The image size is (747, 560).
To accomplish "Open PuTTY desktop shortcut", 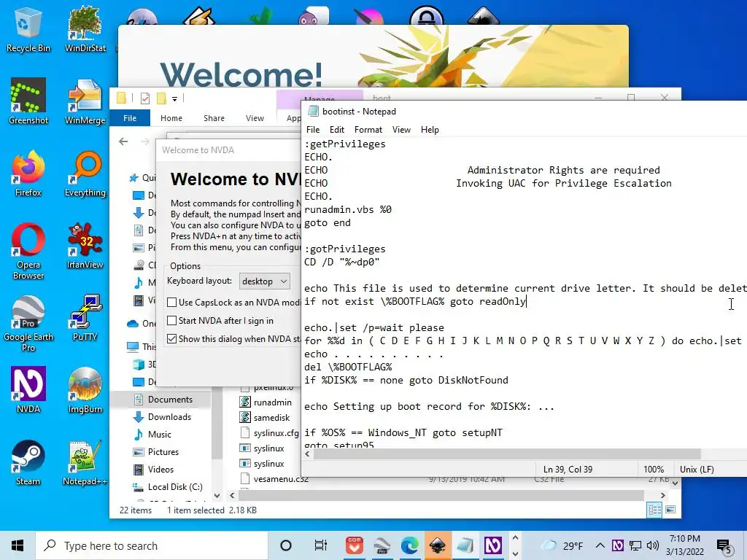I will [x=85, y=318].
